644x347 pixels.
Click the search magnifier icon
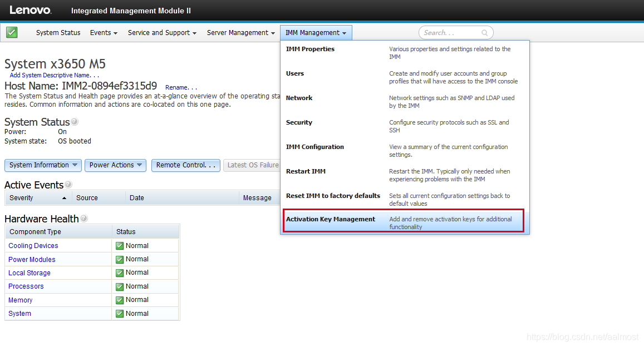pyautogui.click(x=485, y=33)
